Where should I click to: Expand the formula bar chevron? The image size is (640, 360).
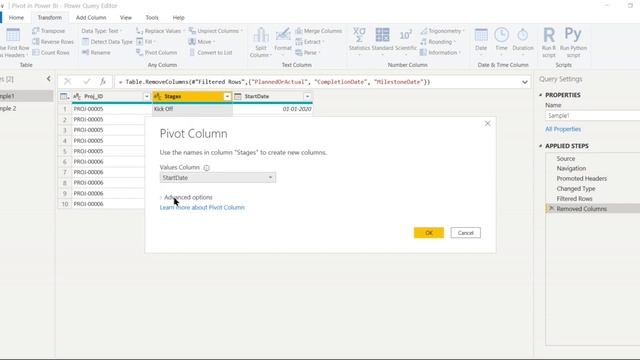coord(524,82)
